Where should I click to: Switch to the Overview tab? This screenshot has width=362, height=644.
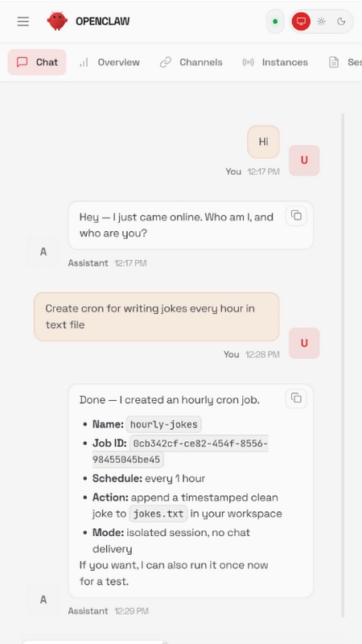pos(109,62)
